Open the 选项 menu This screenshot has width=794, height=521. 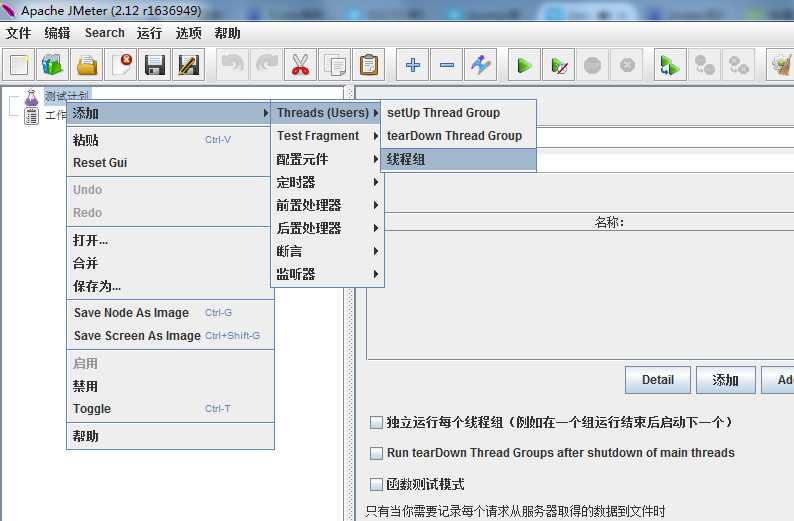click(x=188, y=33)
